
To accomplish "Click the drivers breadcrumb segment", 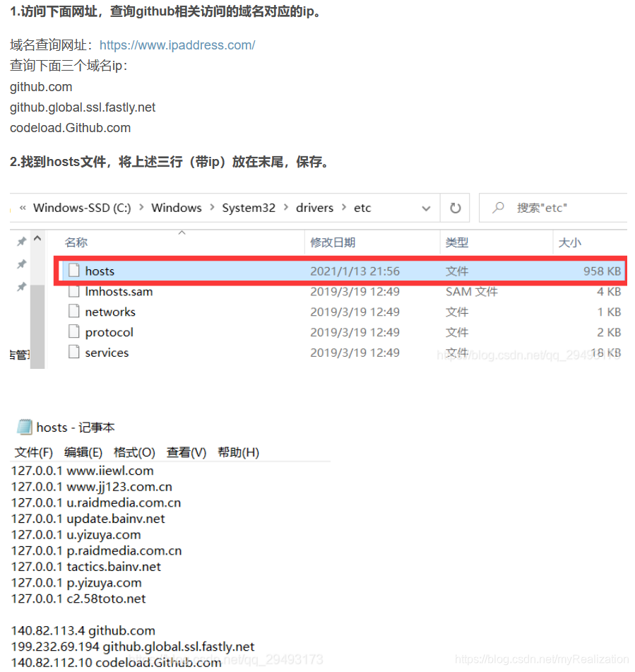I will [x=314, y=208].
